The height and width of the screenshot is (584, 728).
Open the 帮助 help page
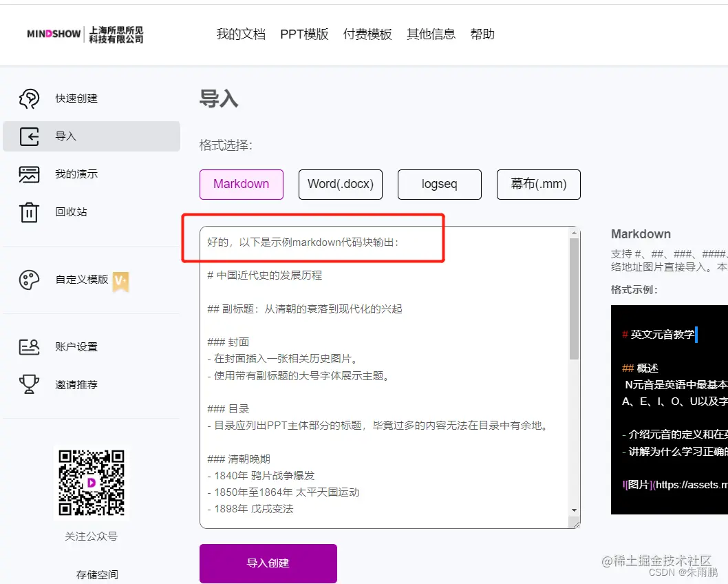tap(482, 34)
